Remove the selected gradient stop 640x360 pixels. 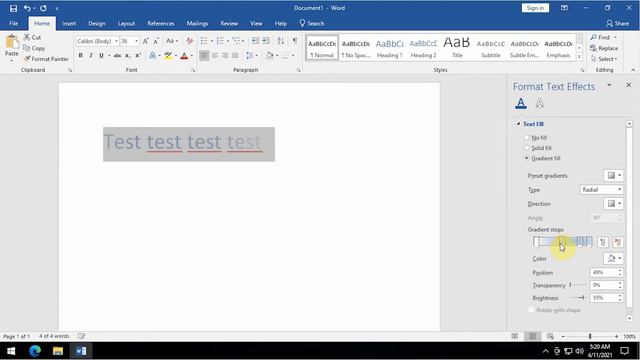click(x=618, y=242)
